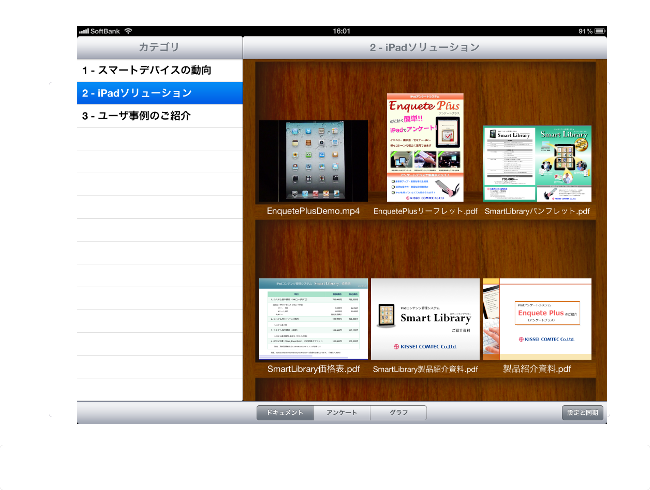Open the 製品紹介資料.pdf thumbnail

tap(537, 319)
